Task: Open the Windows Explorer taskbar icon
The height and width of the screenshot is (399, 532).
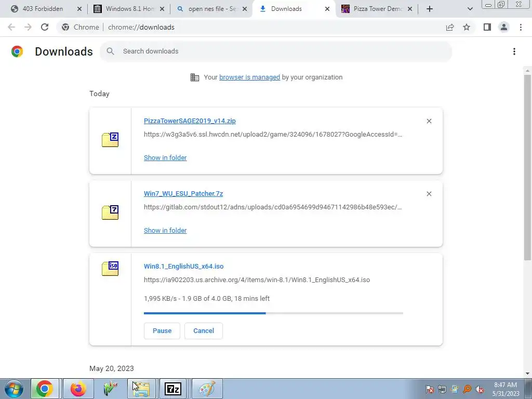Action: [141, 389]
